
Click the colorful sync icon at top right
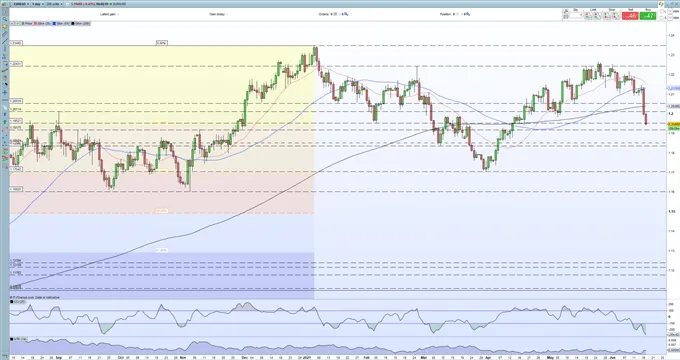(661, 3)
